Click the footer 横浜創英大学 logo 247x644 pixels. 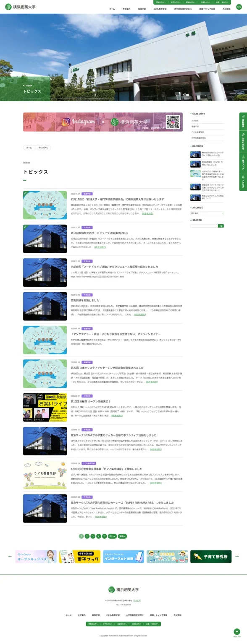123,589
